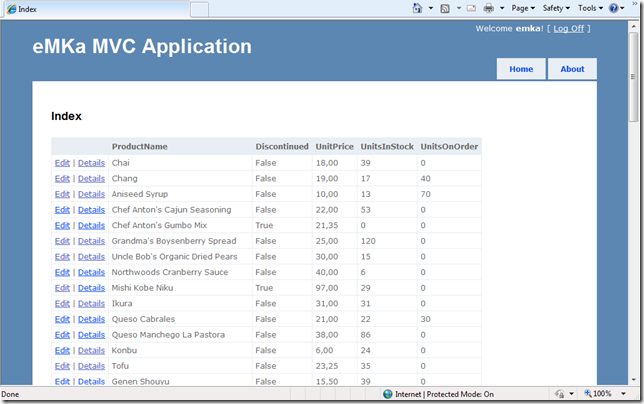Click the Internet Explorer icon on the Index tab
Screen dimensions: 644x404
pos(12,9)
